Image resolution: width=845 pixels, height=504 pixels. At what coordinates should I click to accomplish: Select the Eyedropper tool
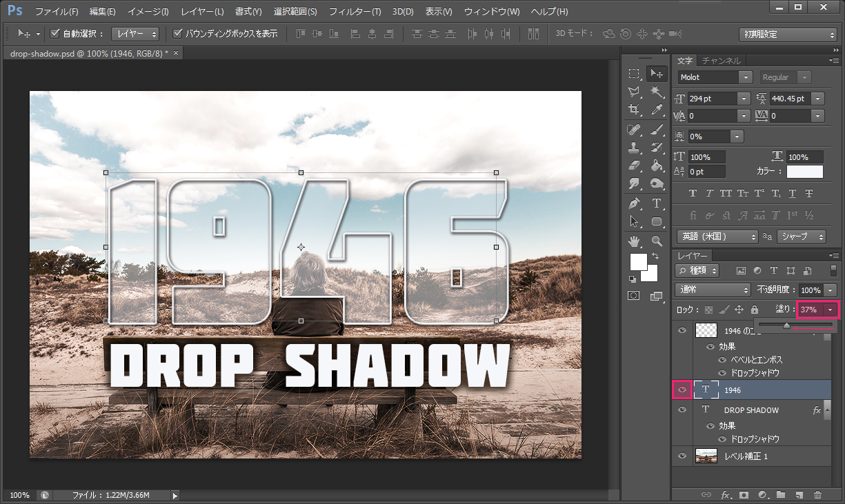click(657, 110)
